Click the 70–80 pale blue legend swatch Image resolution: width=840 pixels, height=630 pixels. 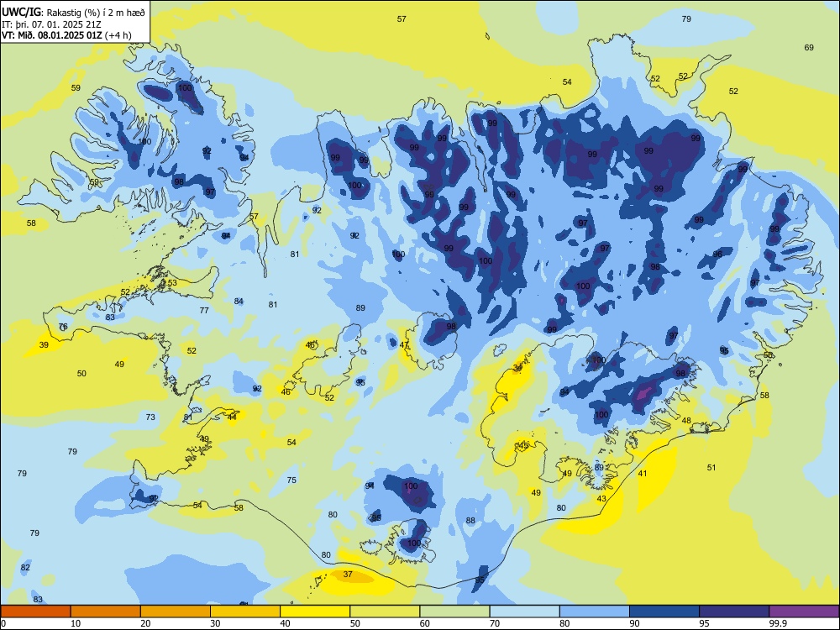coord(524,612)
